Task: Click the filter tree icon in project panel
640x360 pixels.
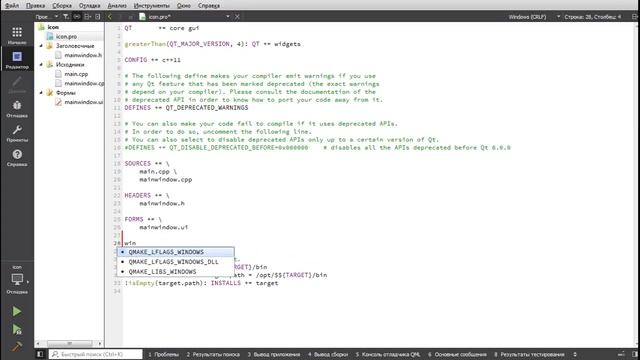Action: pyautogui.click(x=66, y=17)
